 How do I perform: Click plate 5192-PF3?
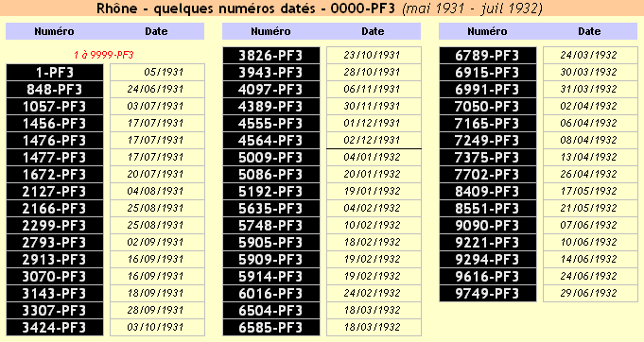click(271, 192)
